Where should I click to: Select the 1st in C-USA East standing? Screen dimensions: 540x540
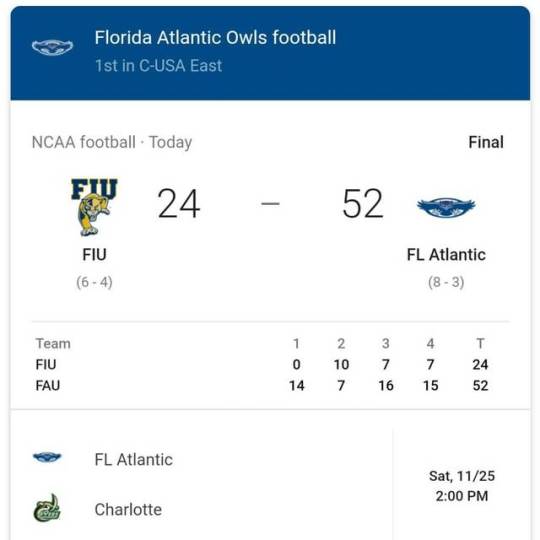(x=158, y=65)
